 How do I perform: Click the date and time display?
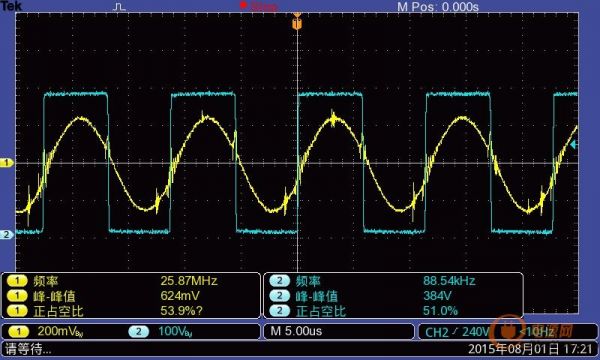(x=530, y=349)
